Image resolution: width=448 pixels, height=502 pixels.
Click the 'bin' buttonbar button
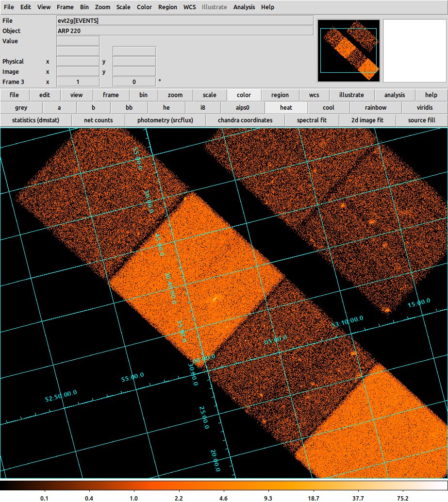(143, 95)
